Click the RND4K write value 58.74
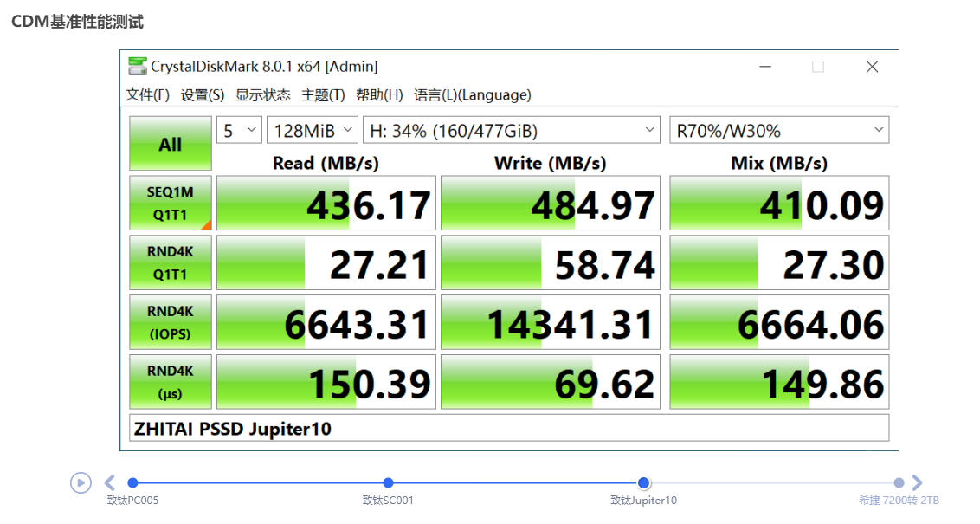 click(550, 262)
